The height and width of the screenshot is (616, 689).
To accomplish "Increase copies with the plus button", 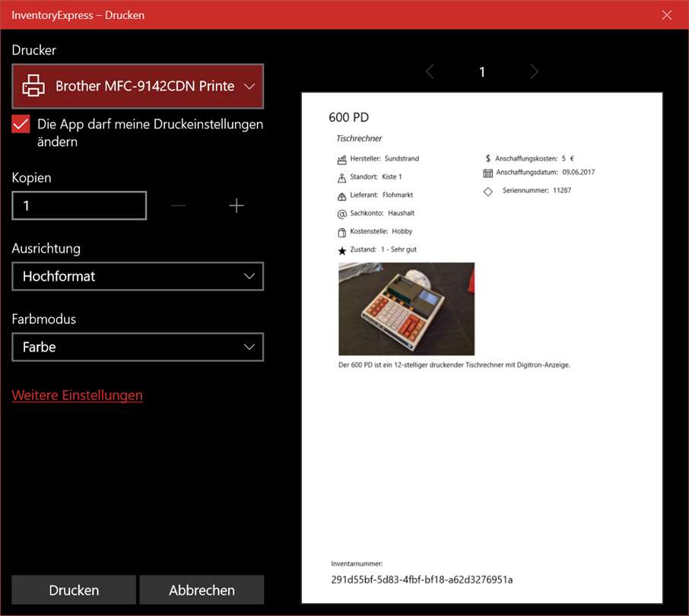I will 237,205.
